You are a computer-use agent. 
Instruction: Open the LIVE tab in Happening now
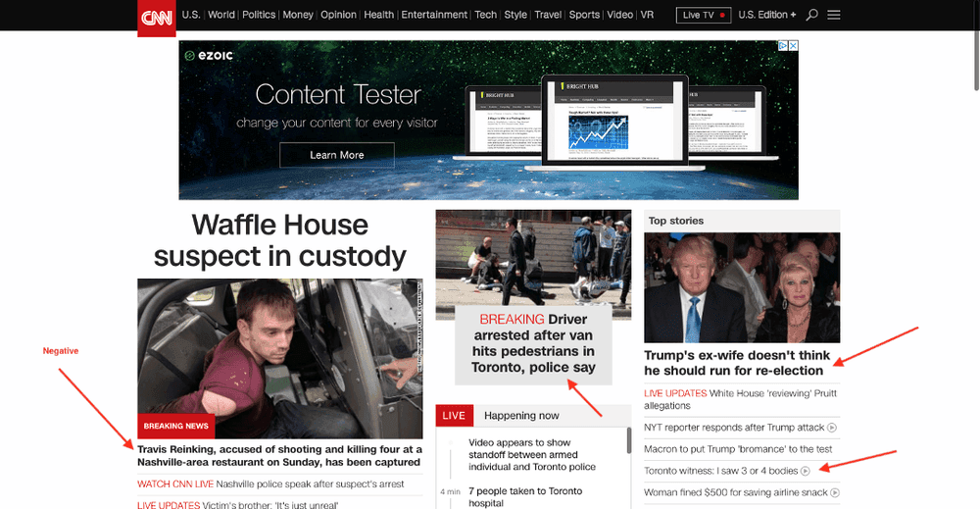point(454,416)
